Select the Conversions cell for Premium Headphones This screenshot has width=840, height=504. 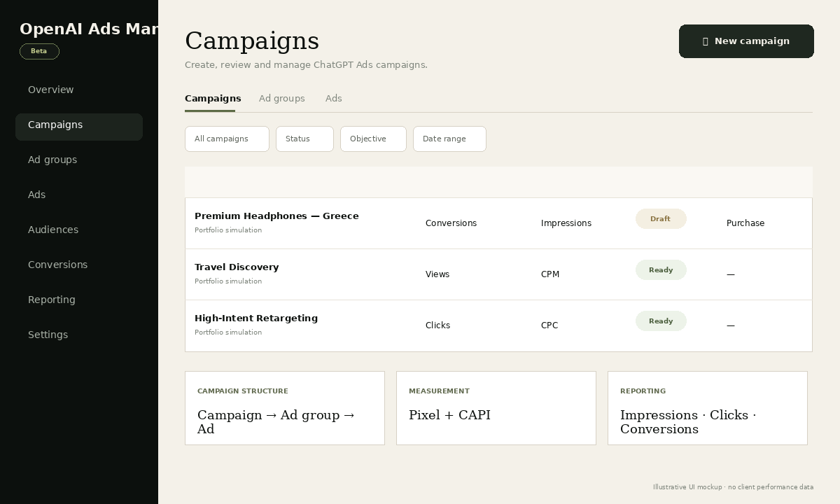point(451,223)
